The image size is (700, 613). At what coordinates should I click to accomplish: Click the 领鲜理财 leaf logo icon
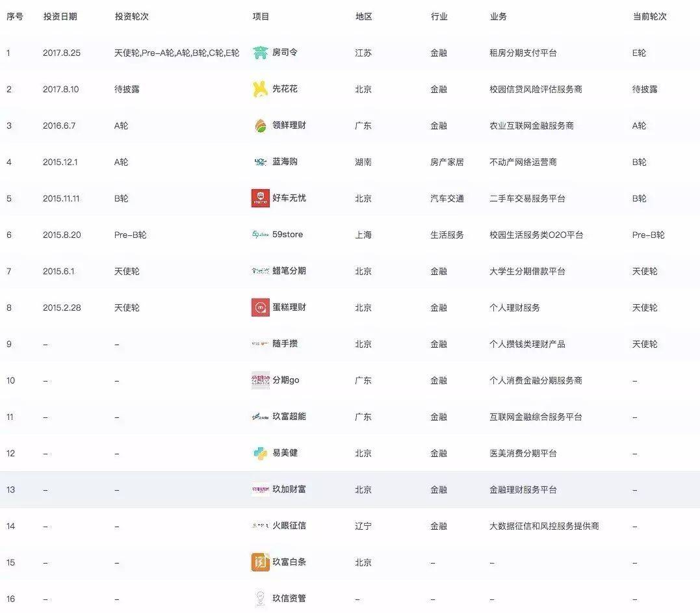pos(260,126)
